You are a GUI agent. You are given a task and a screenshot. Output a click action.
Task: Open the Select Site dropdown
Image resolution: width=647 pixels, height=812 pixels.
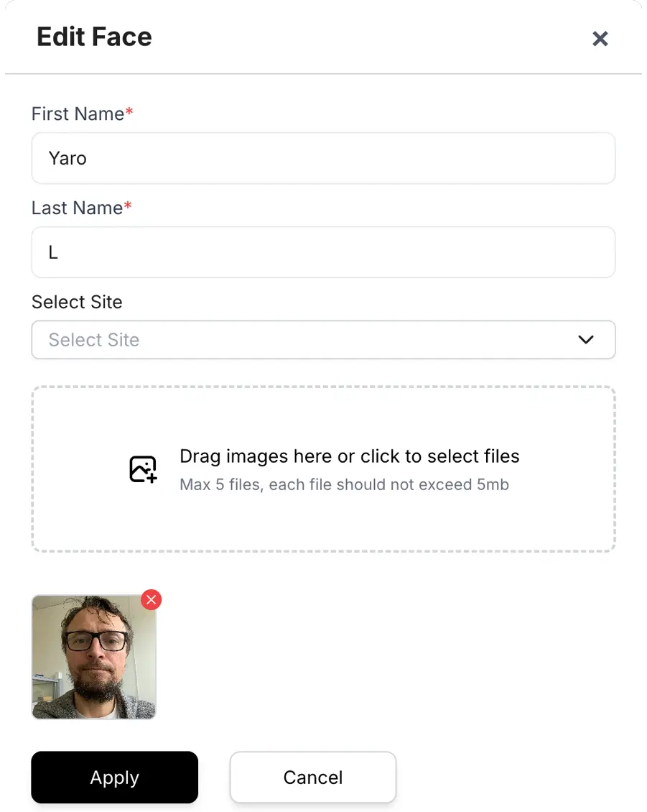pos(323,340)
